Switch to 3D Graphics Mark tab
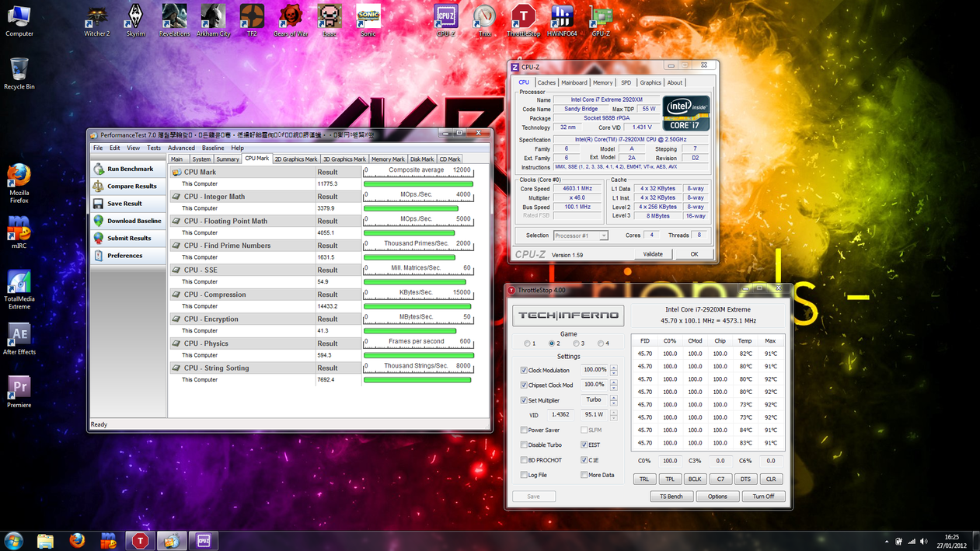The image size is (980, 551). pyautogui.click(x=344, y=159)
